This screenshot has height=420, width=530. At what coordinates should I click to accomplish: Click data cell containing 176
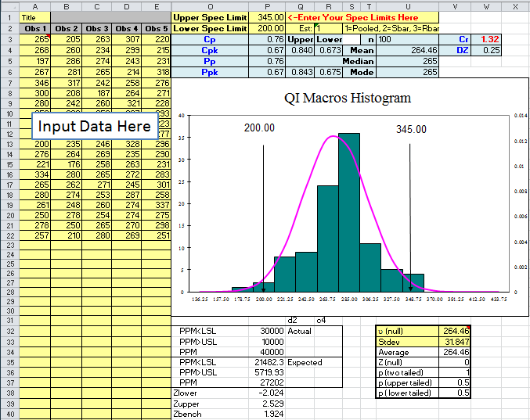pyautogui.click(x=67, y=164)
